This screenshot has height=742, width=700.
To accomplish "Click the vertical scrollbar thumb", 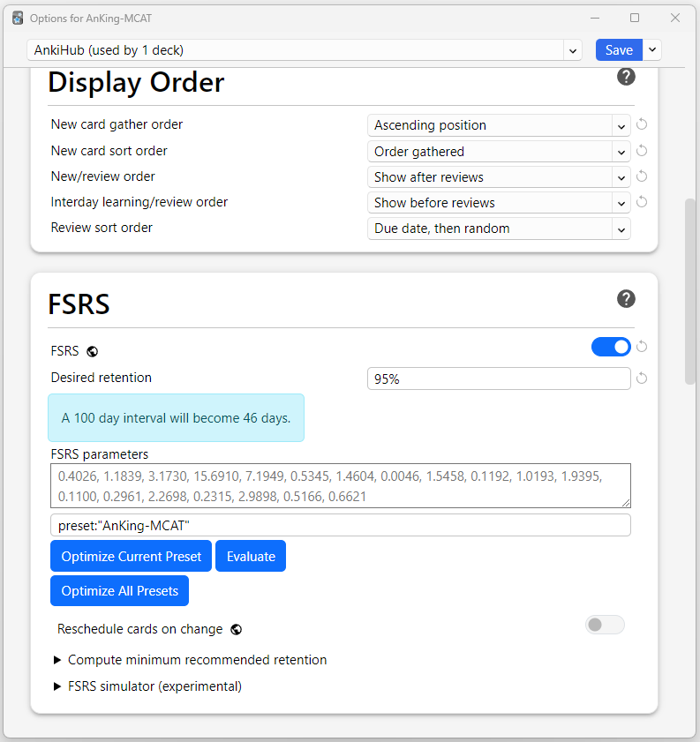I will click(x=690, y=291).
